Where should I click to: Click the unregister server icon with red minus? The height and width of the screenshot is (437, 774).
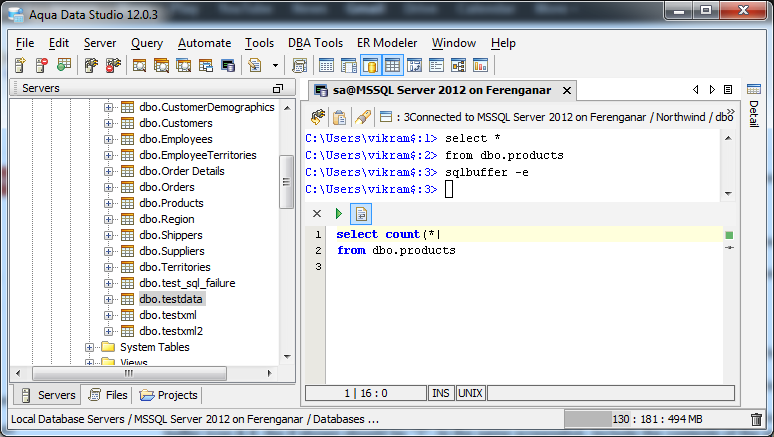point(42,65)
